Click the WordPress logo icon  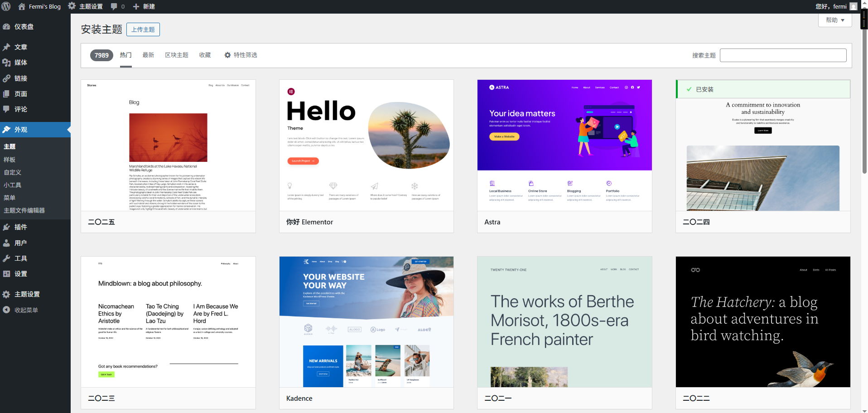(6, 6)
